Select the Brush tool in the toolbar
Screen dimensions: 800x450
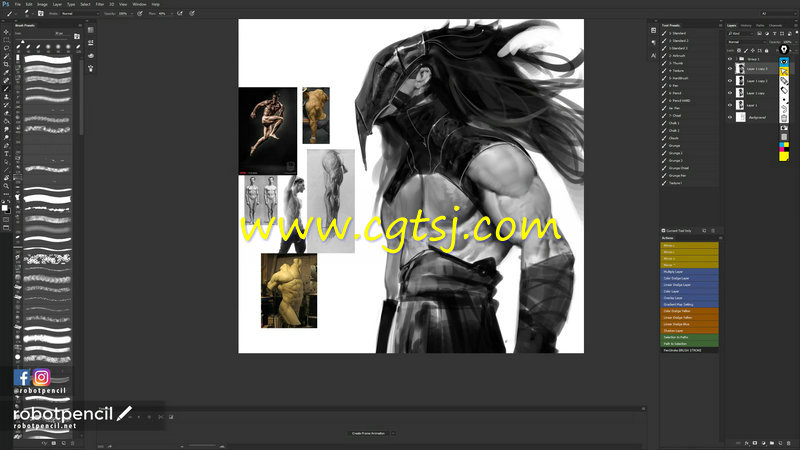(x=6, y=89)
